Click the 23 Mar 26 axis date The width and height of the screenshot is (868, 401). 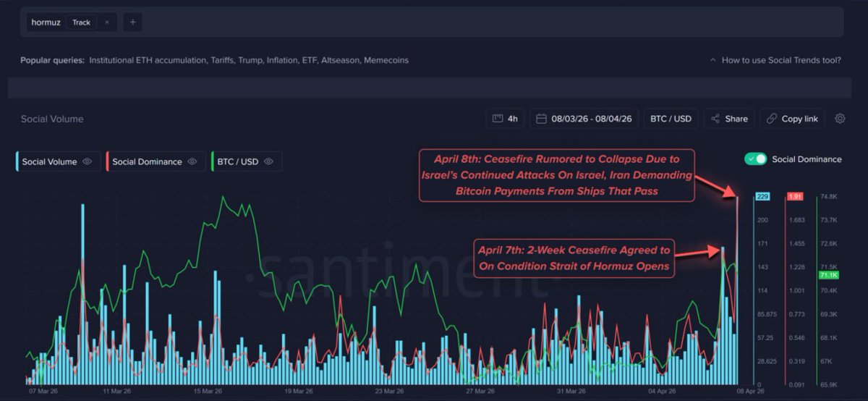click(389, 391)
